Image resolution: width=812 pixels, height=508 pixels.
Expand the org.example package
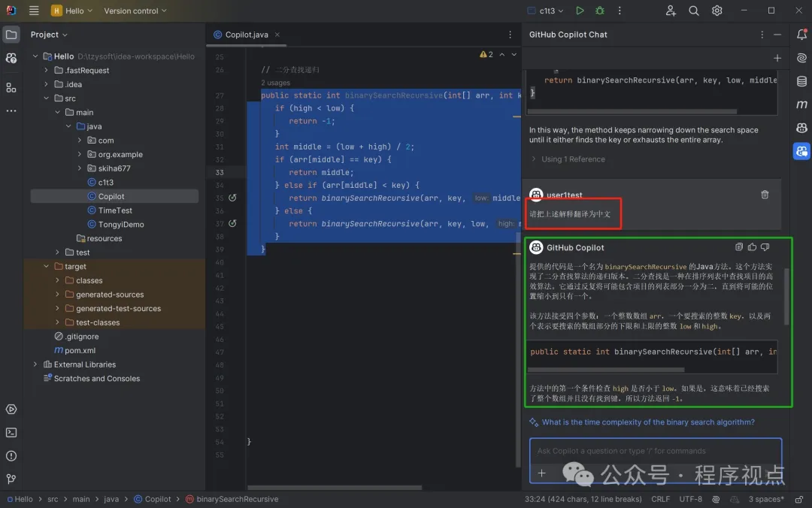[x=79, y=154]
